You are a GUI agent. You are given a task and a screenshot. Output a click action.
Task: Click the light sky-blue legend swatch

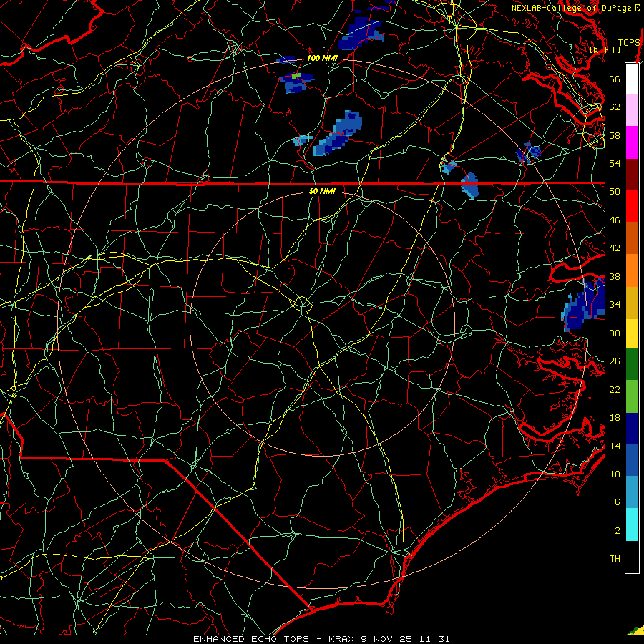point(632,492)
